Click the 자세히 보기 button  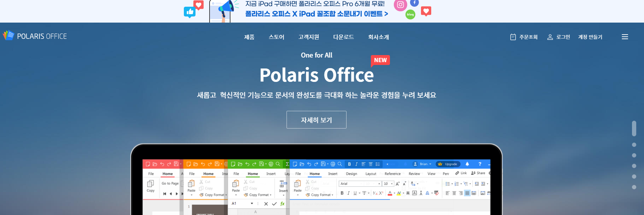[317, 120]
